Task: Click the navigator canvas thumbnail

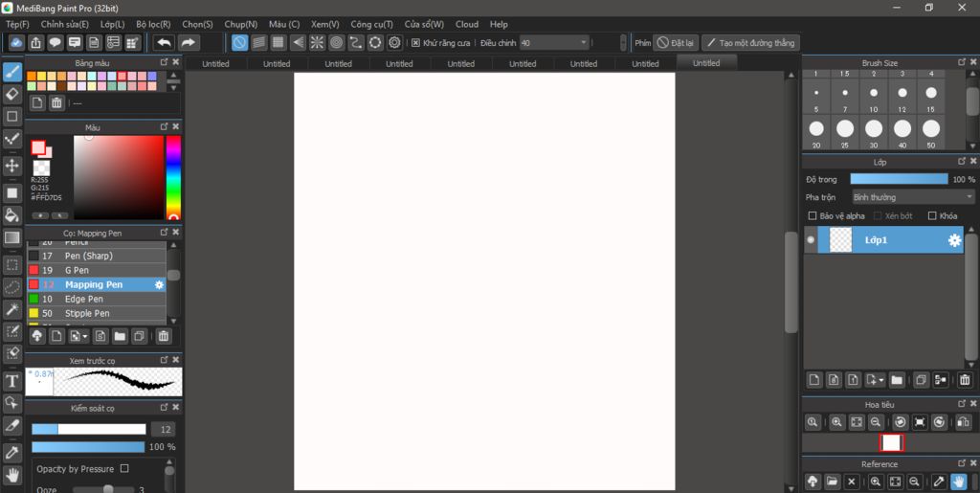Action: 891,443
